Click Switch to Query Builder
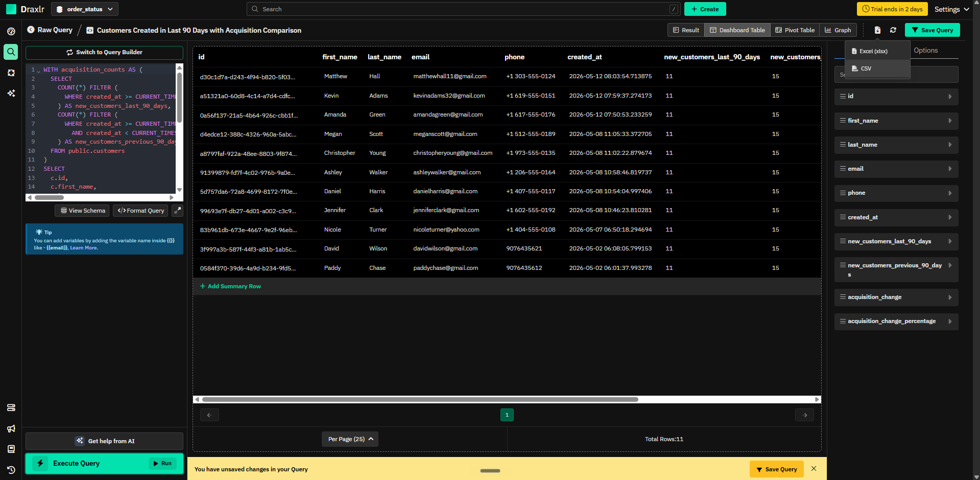Image resolution: width=980 pixels, height=480 pixels. (x=104, y=52)
